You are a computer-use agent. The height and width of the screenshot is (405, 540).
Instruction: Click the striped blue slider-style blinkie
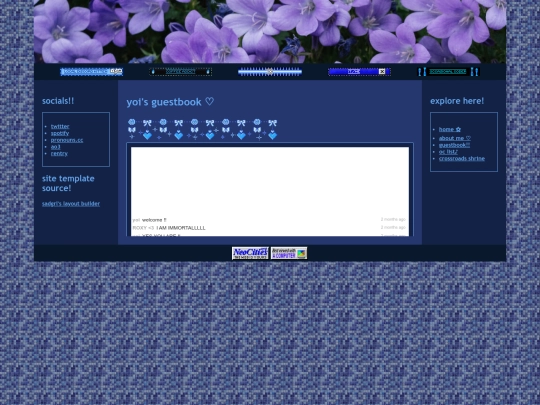coord(270,72)
